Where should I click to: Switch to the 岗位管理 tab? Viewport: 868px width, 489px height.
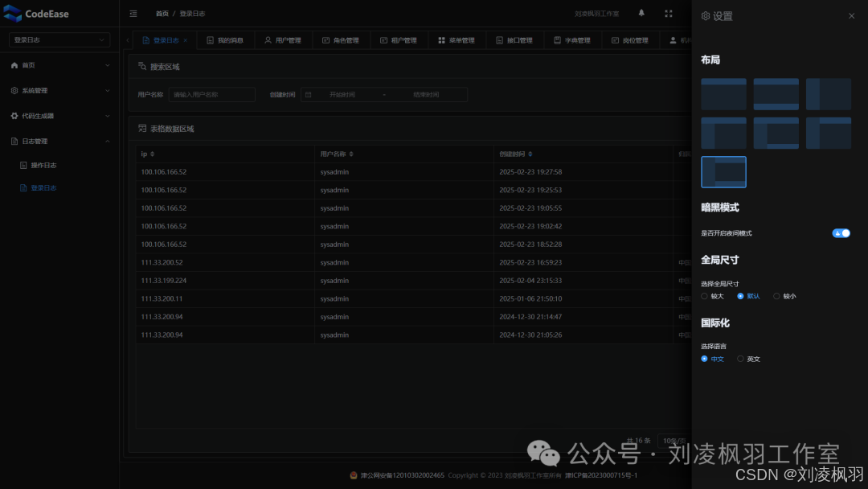(631, 40)
